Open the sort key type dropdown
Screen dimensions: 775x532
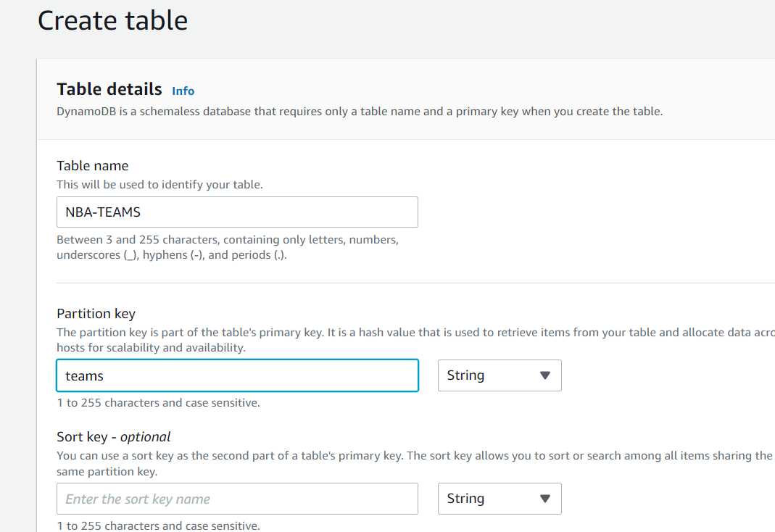tap(499, 498)
